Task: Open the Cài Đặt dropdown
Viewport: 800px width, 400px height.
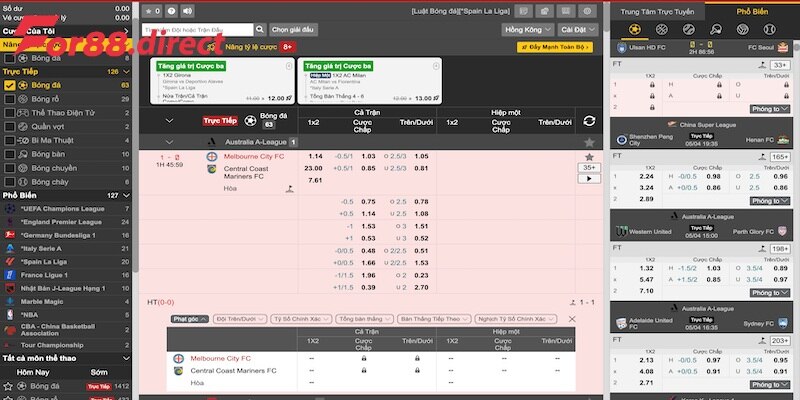Action: point(579,30)
